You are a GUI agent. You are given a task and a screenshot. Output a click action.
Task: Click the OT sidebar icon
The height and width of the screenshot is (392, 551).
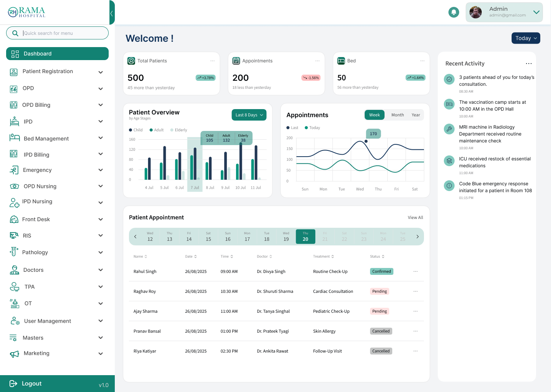15,304
